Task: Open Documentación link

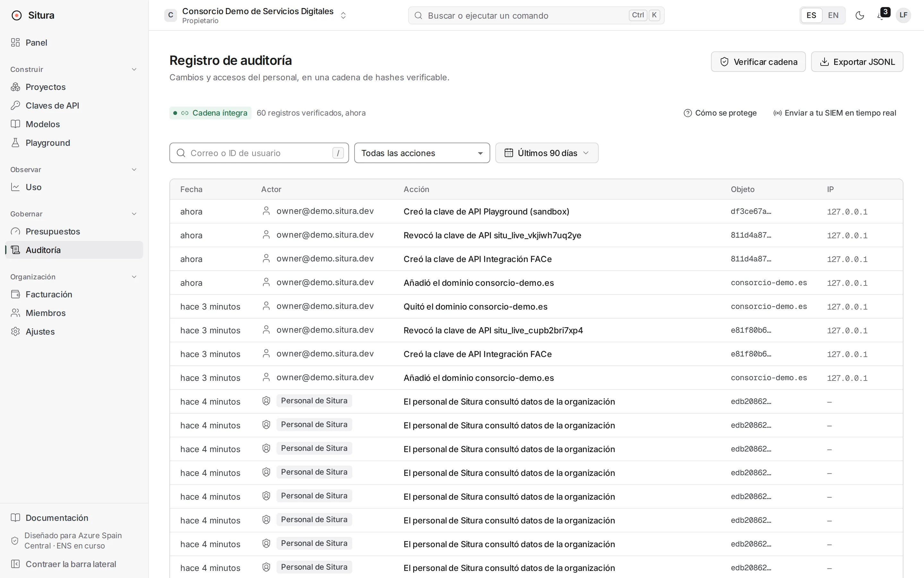Action: click(74, 518)
